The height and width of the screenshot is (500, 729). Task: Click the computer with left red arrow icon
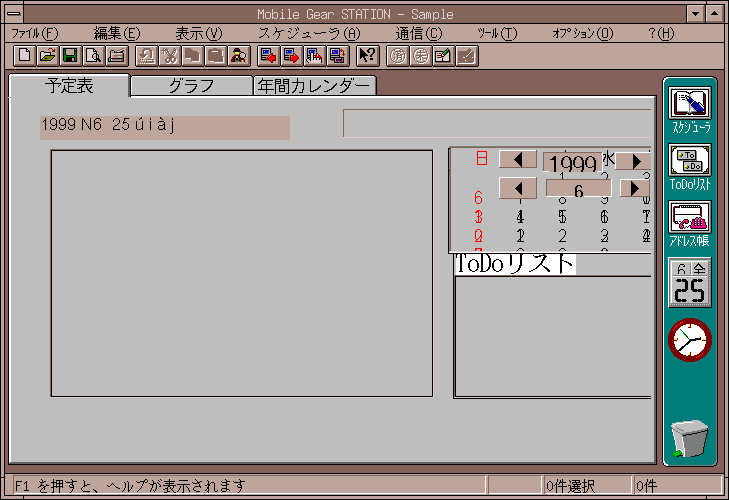(268, 56)
